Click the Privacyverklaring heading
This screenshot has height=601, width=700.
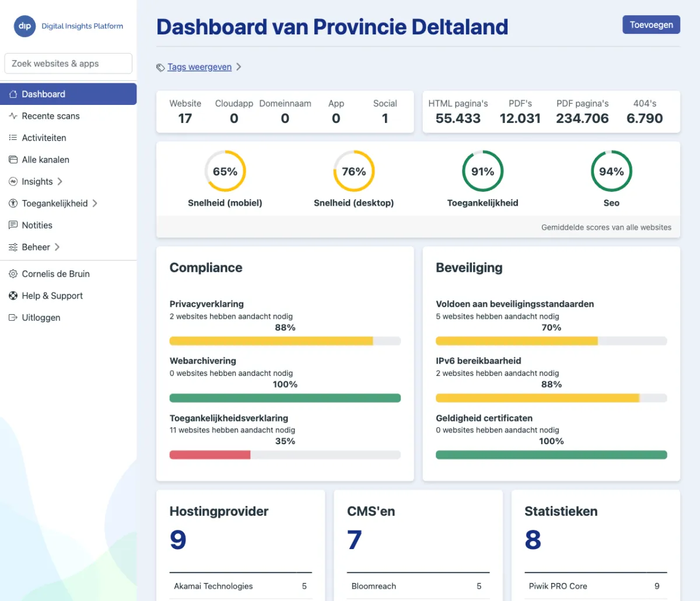(206, 304)
